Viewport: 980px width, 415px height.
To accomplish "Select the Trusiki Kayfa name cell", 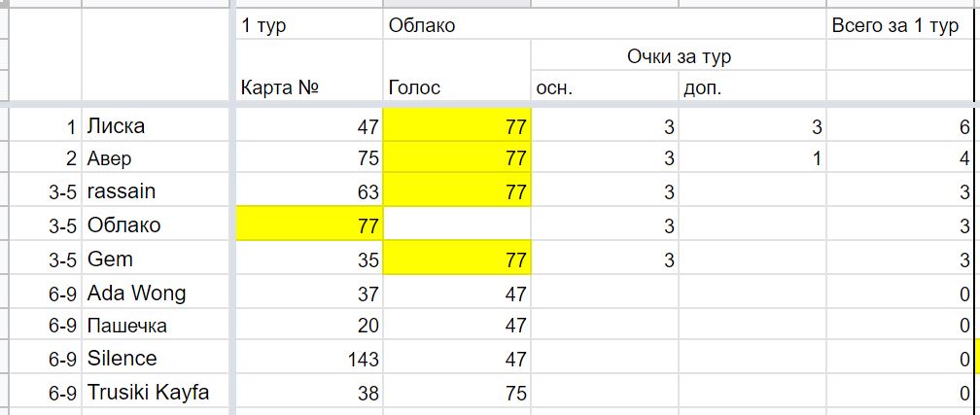I will pos(155,392).
